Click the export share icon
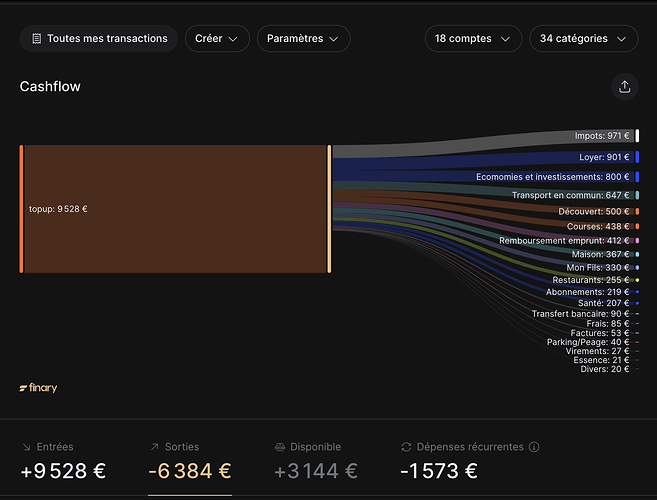The width and height of the screenshot is (657, 500). click(x=624, y=87)
